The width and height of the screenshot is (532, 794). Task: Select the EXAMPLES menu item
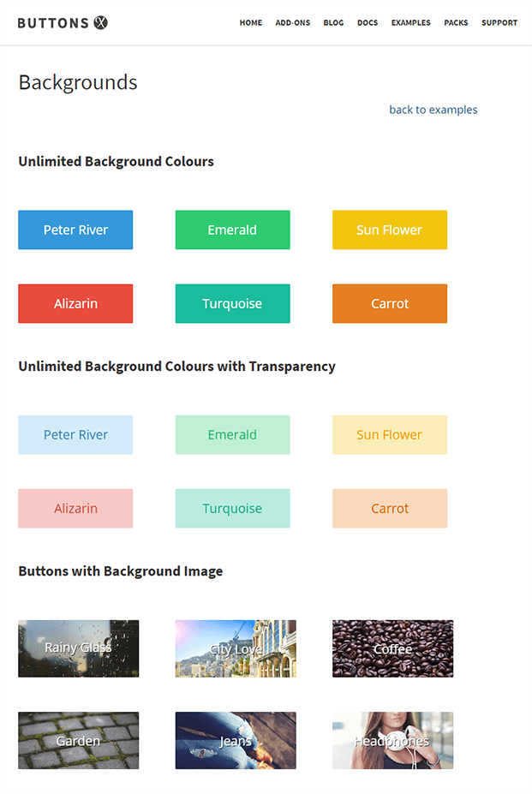click(x=410, y=23)
